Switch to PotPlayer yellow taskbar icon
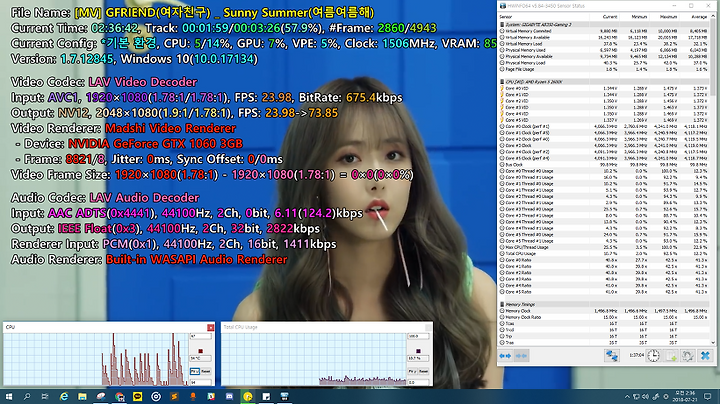720x404 pixels. click(x=248, y=397)
